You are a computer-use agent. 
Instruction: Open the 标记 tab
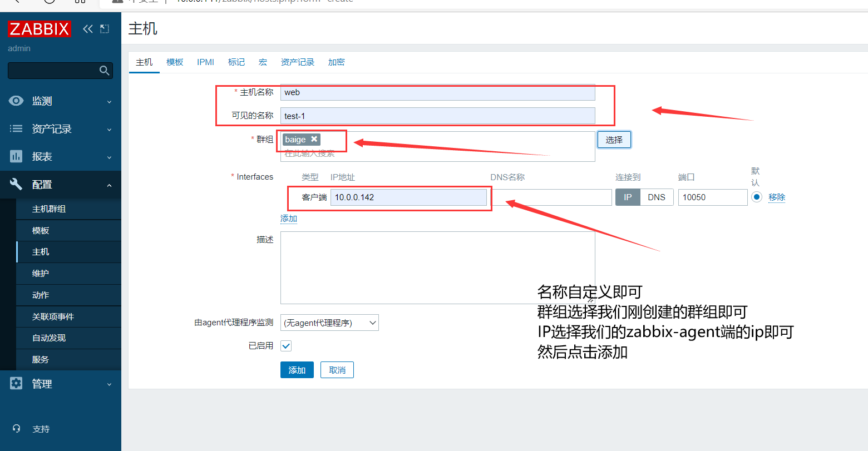tap(236, 62)
